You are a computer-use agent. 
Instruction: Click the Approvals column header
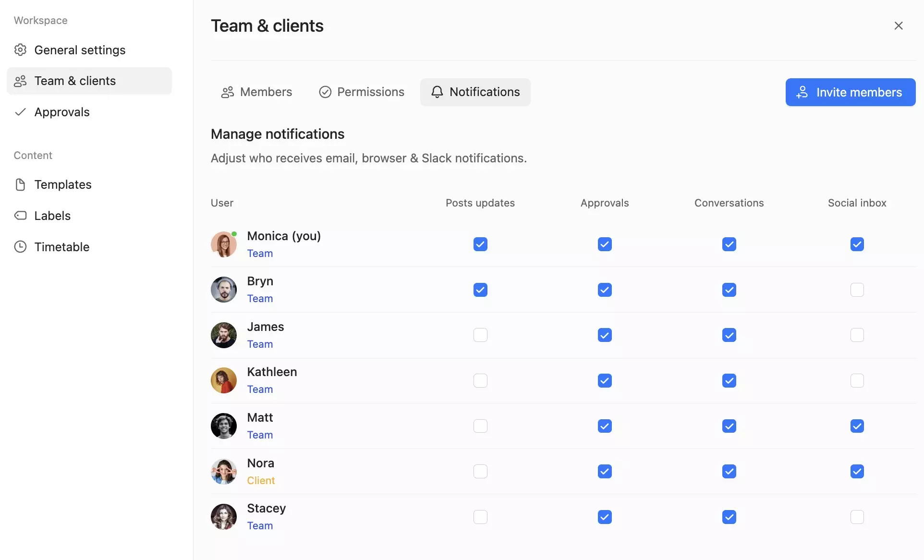[x=605, y=203]
